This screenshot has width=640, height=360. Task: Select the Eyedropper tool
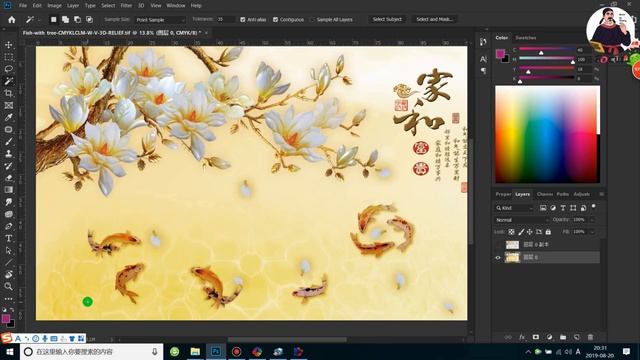pyautogui.click(x=9, y=118)
